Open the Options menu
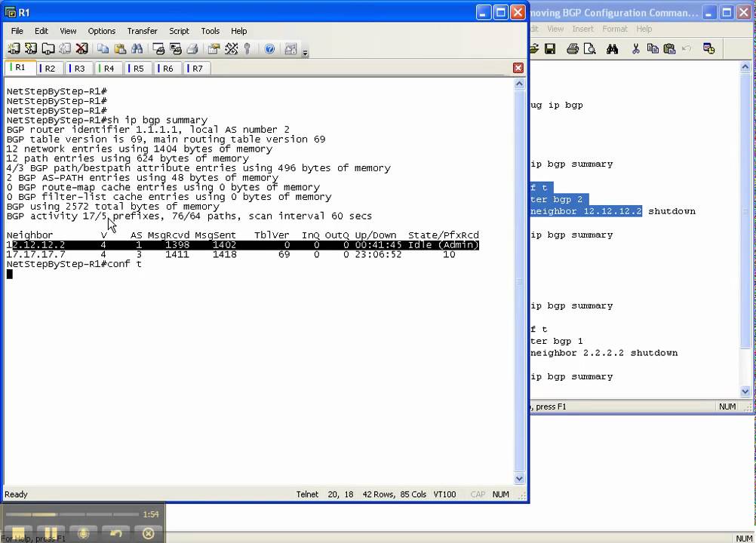Screen dimensions: 756x543 tap(102, 31)
